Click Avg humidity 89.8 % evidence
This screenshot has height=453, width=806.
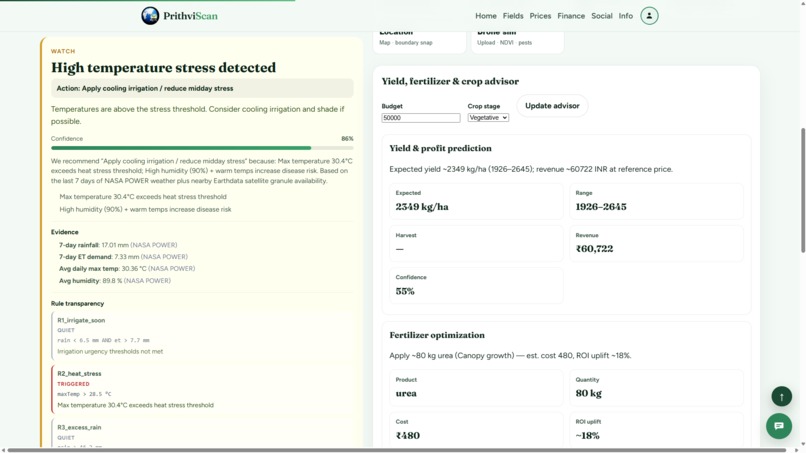115,281
